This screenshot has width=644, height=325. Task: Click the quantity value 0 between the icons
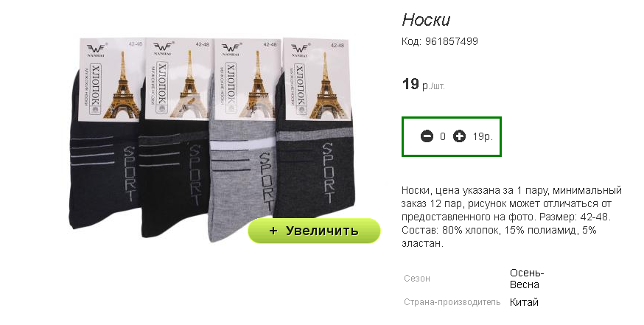coord(443,136)
